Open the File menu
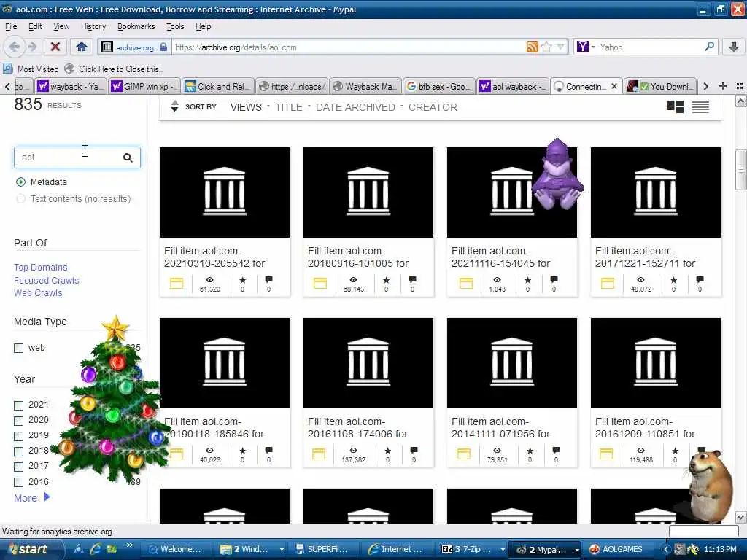This screenshot has height=560, width=747. click(x=11, y=26)
